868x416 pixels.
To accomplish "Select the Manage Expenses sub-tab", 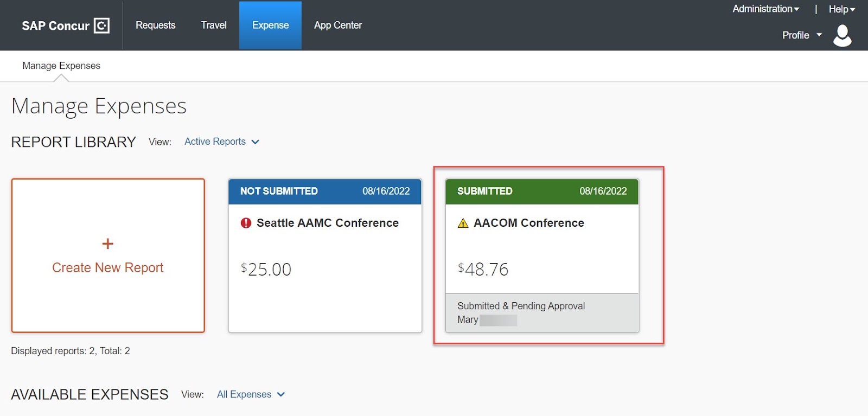I will 61,66.
